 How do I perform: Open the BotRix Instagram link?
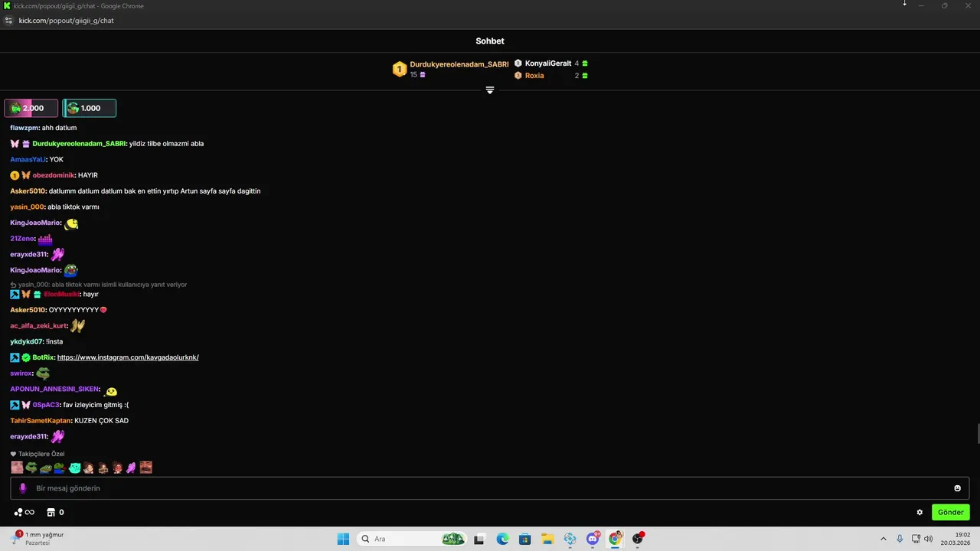[x=128, y=357]
